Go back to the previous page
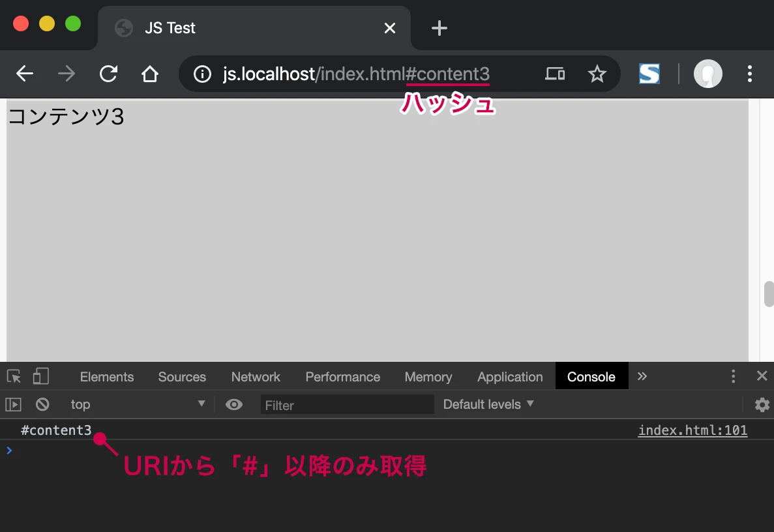This screenshot has height=532, width=774. coord(25,74)
